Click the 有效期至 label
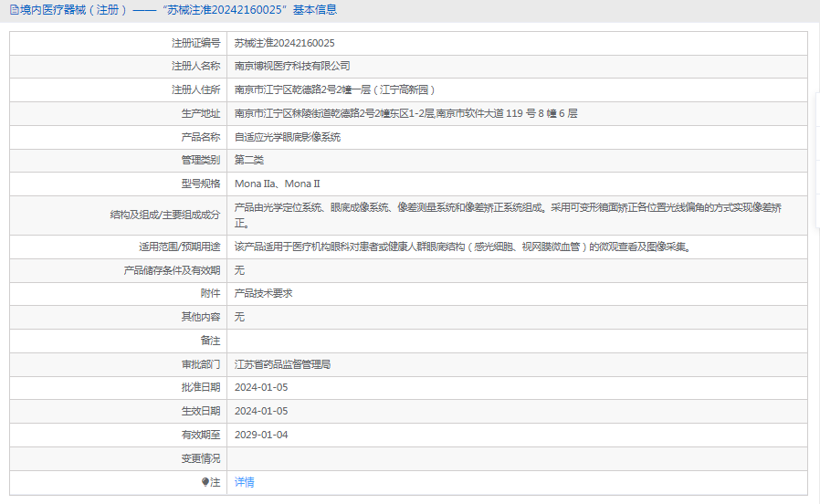The image size is (820, 504). click(201, 435)
